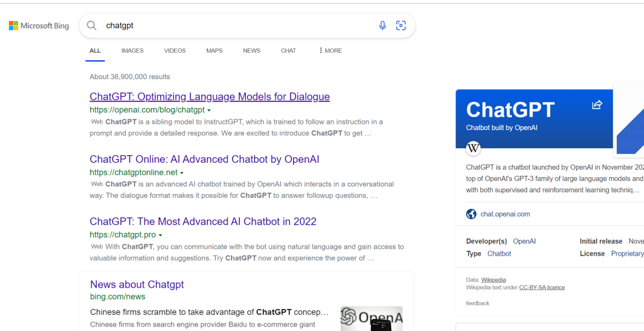
Task: Select the ALL tab
Action: 95,50
